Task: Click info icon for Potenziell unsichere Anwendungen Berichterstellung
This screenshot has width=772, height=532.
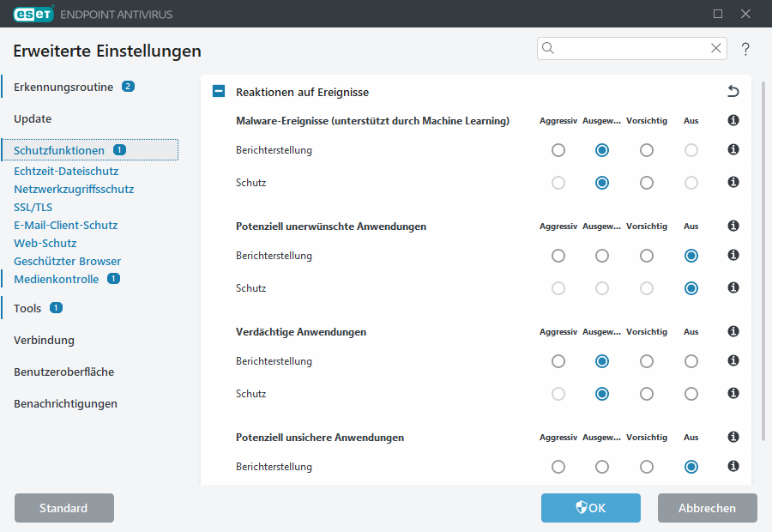Action: [733, 467]
